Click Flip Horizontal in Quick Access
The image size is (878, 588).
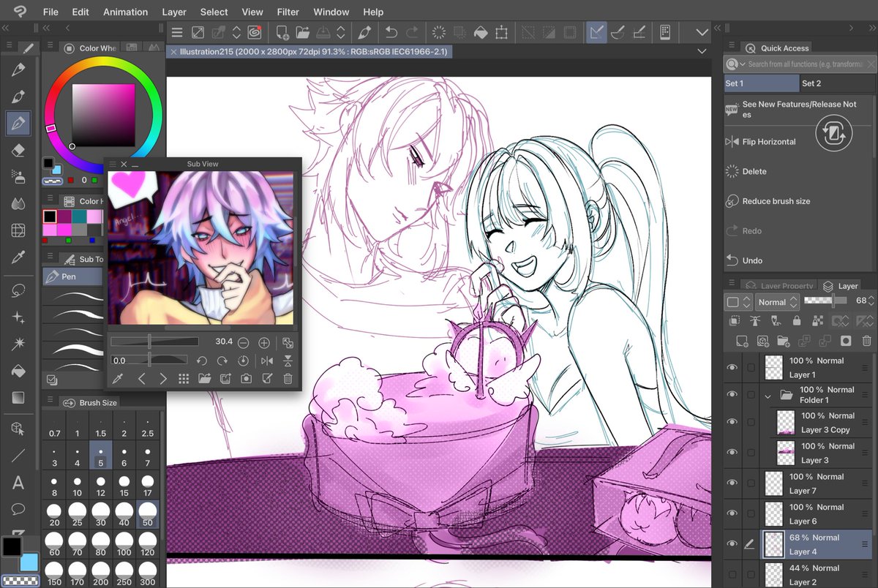point(768,142)
